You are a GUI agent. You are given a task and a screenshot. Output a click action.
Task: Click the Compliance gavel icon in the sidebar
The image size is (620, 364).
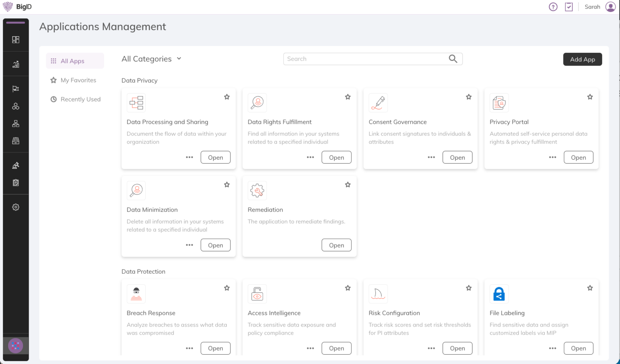tap(16, 165)
